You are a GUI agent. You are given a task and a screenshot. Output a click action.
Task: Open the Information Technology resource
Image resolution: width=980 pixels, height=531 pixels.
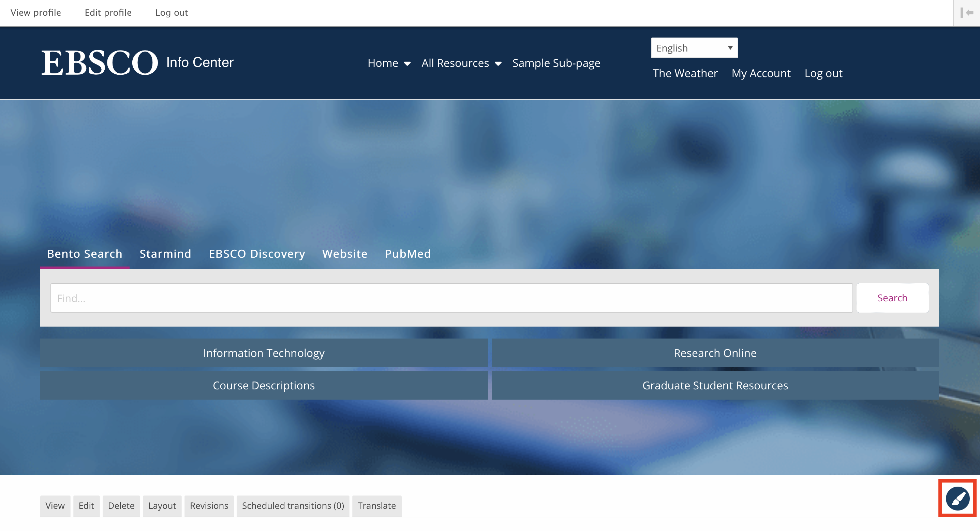point(264,353)
